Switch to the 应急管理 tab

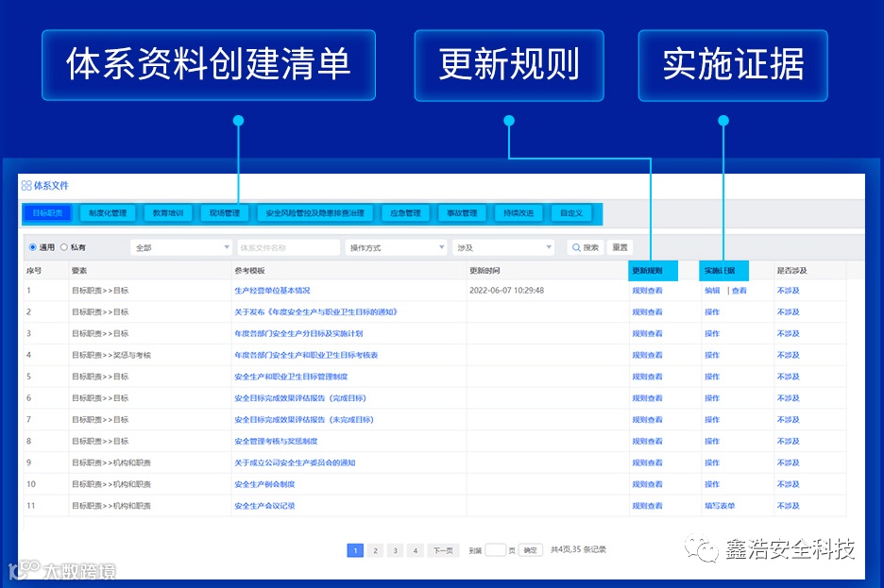pyautogui.click(x=405, y=213)
